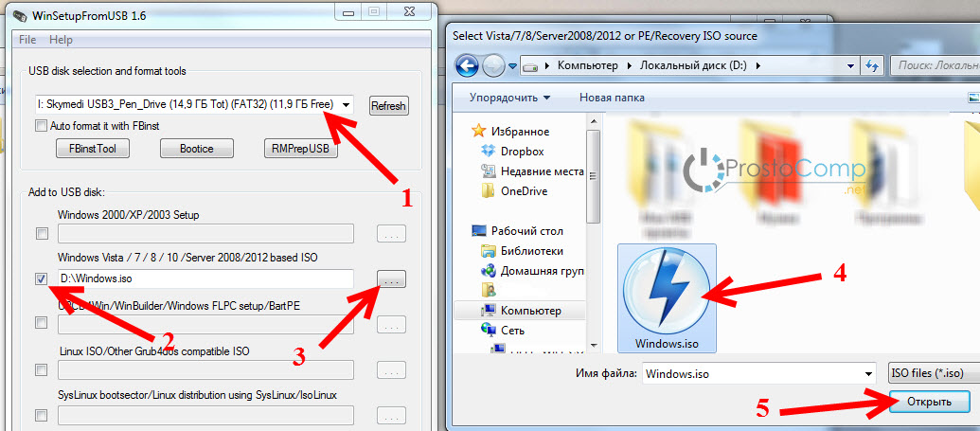
Task: Browse for Windows Vista/7/8/10 ISO file
Action: pos(391,279)
